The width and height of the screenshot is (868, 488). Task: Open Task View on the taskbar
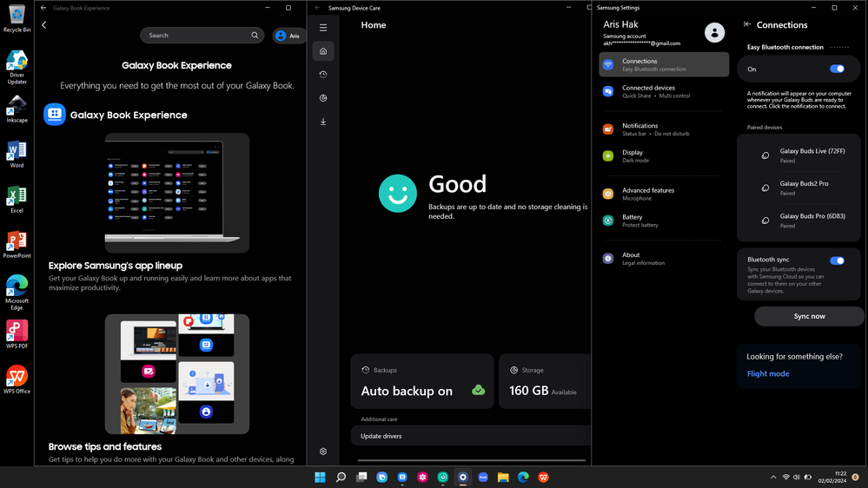click(361, 477)
